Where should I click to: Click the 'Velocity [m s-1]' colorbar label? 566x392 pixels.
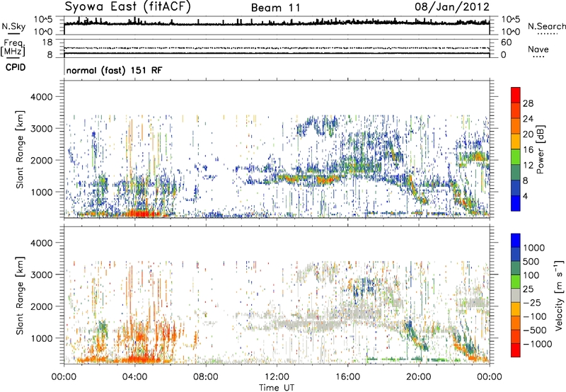[559, 295]
